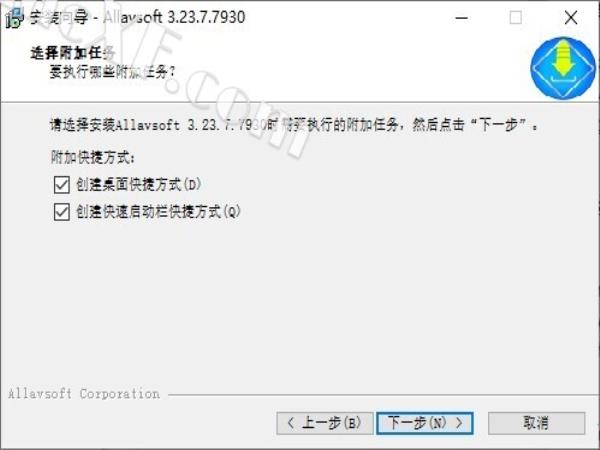This screenshot has width=600, height=450.
Task: Click the 要执行哪些附加任务? subtitle text
Action: [x=112, y=72]
